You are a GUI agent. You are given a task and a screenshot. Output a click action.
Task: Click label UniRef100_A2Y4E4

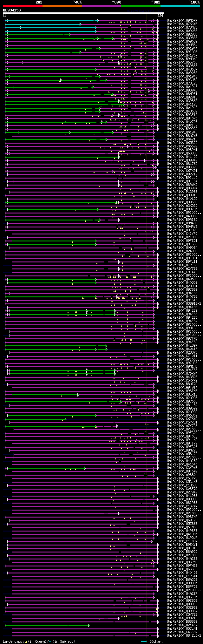[x=182, y=625]
